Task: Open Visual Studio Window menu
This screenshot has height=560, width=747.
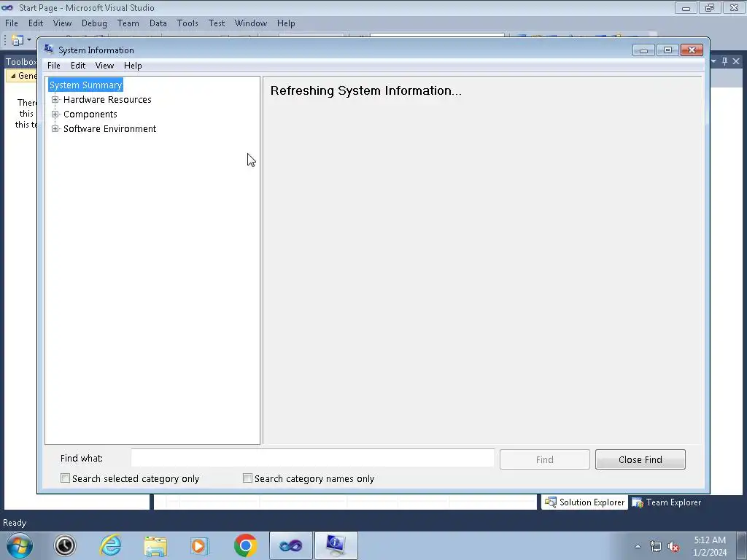Action: click(x=251, y=23)
